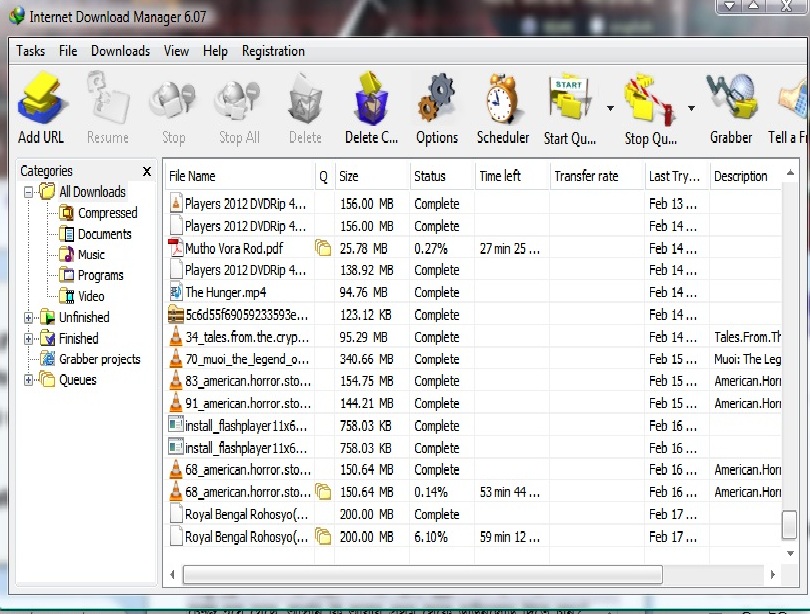Close the Categories panel
810x614 pixels.
coord(147,171)
